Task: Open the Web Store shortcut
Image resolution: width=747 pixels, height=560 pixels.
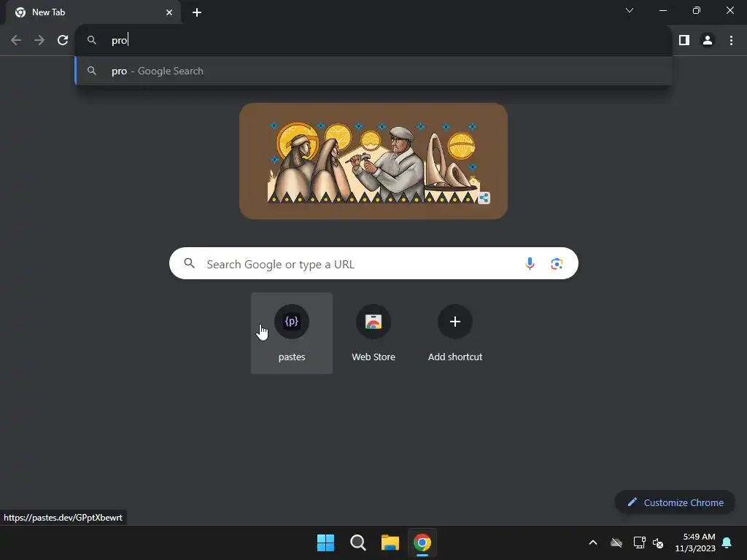Action: coord(373,333)
